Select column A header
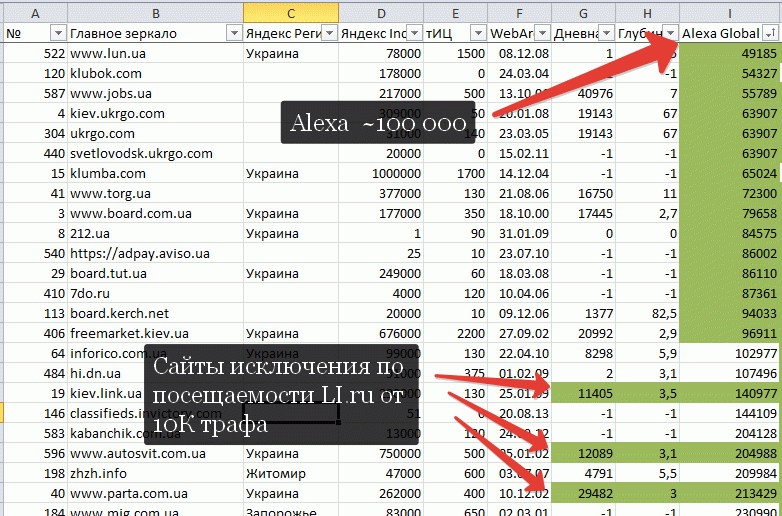The image size is (782, 516). click(35, 13)
